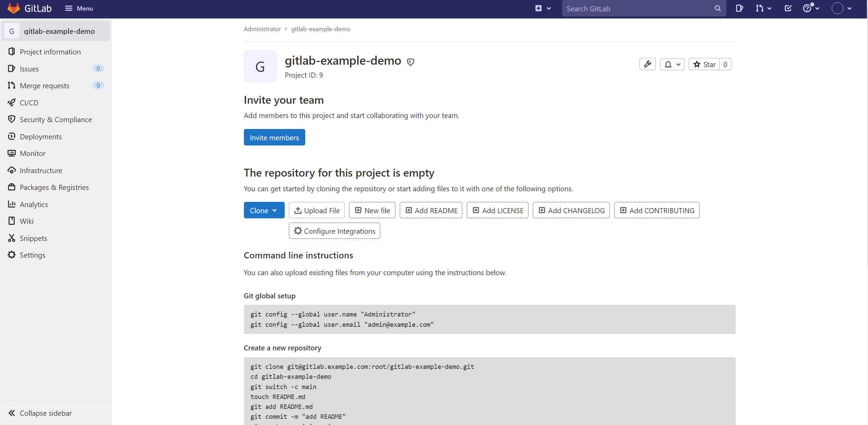Click Add CHANGELOG button
This screenshot has height=425, width=868.
coord(571,210)
